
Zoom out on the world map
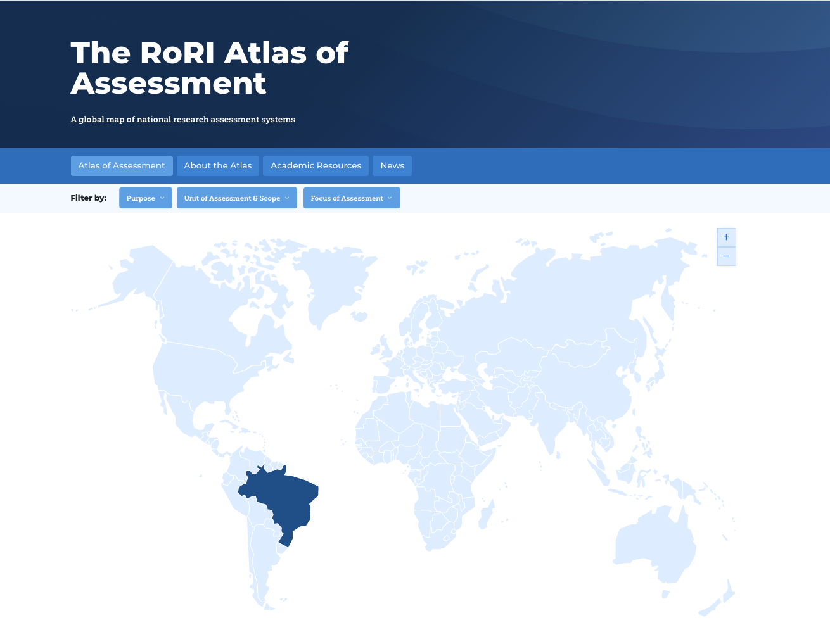[726, 256]
